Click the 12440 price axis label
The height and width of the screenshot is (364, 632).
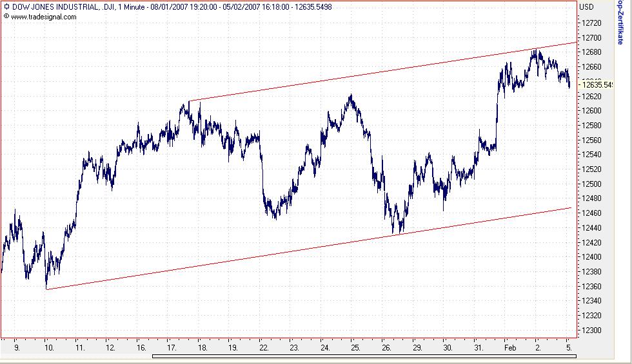pyautogui.click(x=592, y=228)
